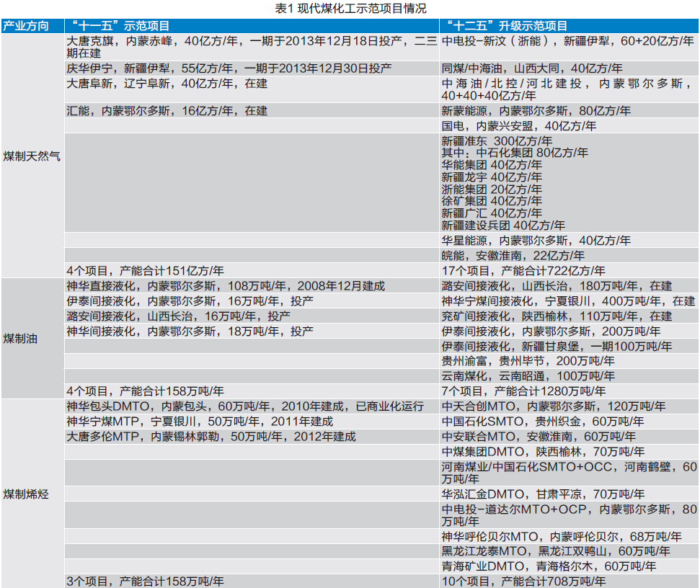
Task: Click the summary 17个项目，产能合计722亿方/年
Action: 569,271
